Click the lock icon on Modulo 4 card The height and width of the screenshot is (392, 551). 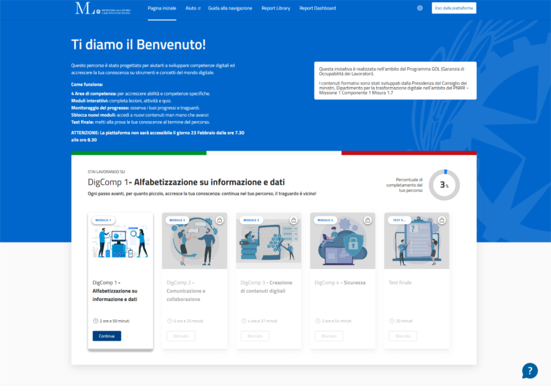(367, 220)
